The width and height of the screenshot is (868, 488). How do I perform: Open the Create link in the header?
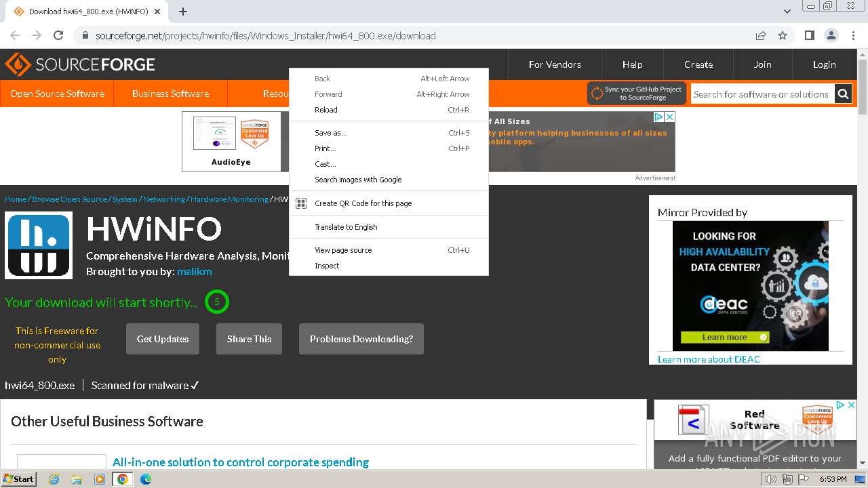(x=698, y=64)
